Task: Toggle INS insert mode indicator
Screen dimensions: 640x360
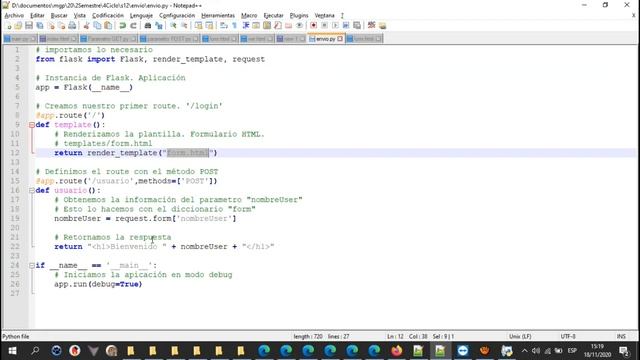Action: pos(621,337)
